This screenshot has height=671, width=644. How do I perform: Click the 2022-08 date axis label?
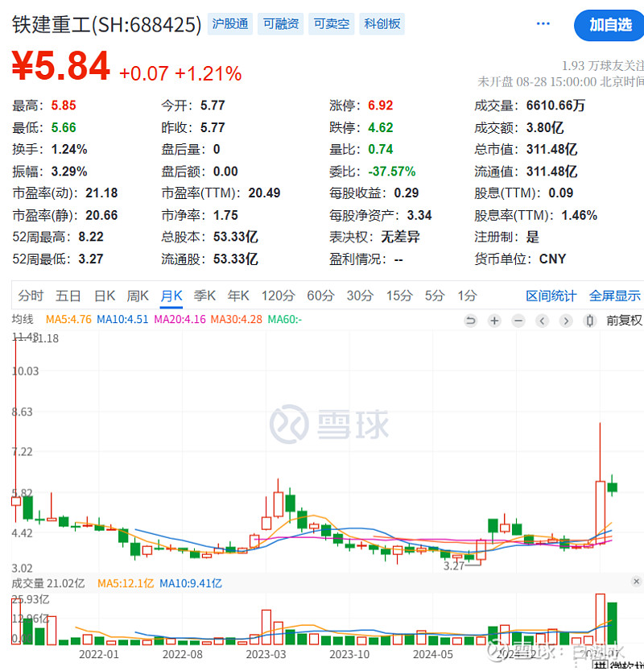click(x=183, y=654)
